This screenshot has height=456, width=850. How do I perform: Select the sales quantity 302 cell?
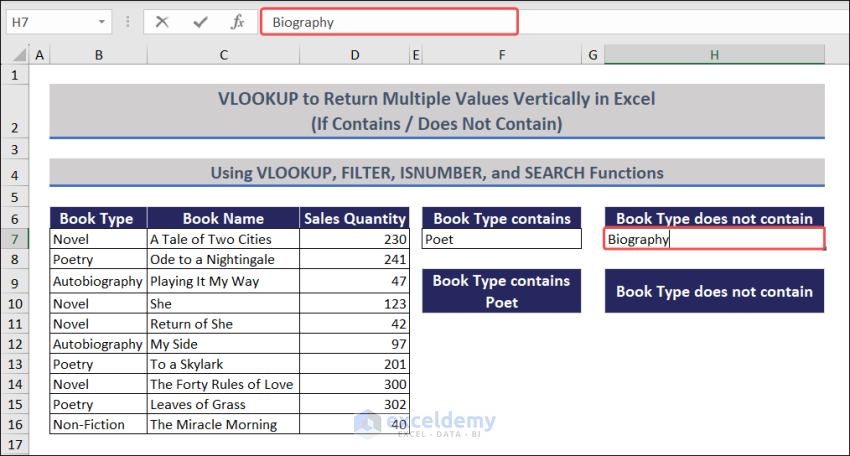point(355,404)
